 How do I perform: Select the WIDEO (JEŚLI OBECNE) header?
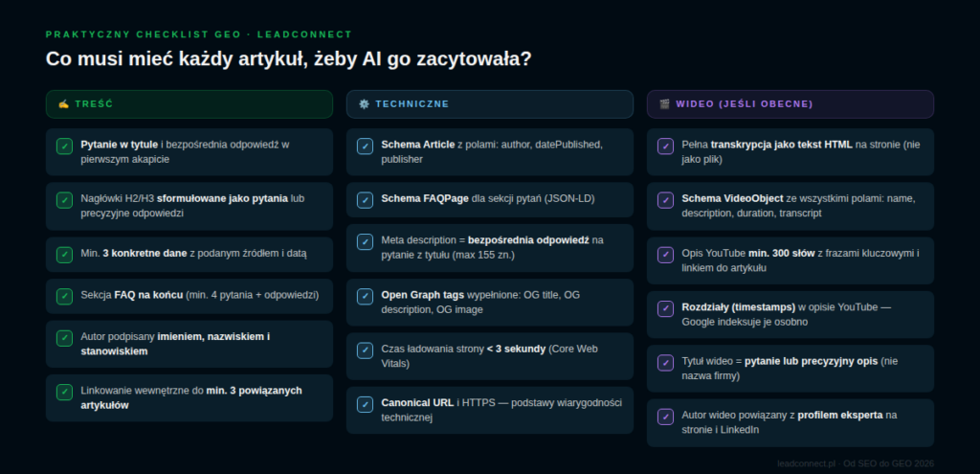[791, 103]
